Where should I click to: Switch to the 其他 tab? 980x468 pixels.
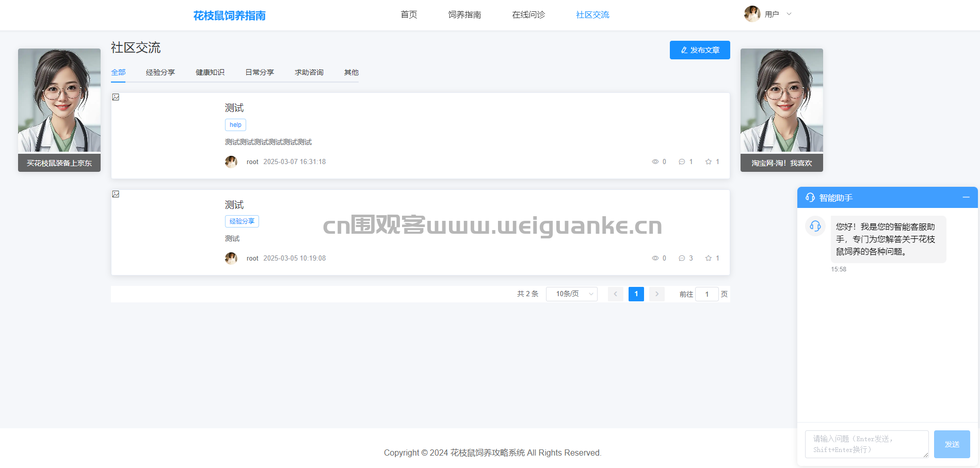[351, 72]
